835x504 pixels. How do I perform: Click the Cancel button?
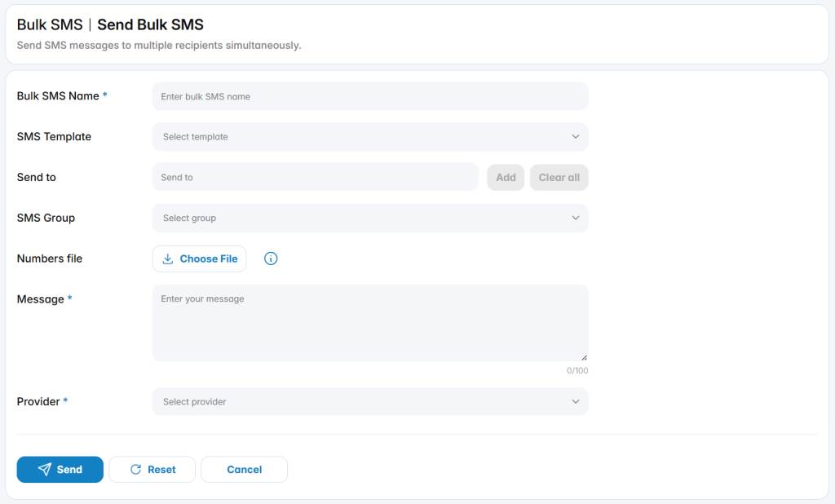click(x=245, y=470)
